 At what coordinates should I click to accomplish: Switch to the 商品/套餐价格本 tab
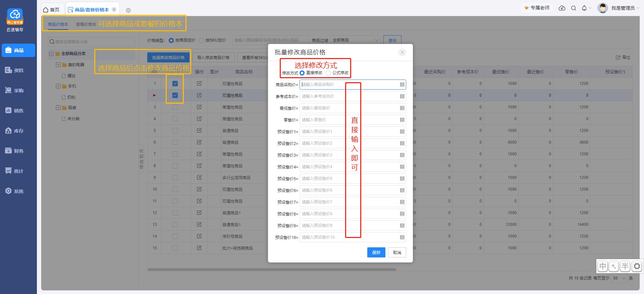92,10
